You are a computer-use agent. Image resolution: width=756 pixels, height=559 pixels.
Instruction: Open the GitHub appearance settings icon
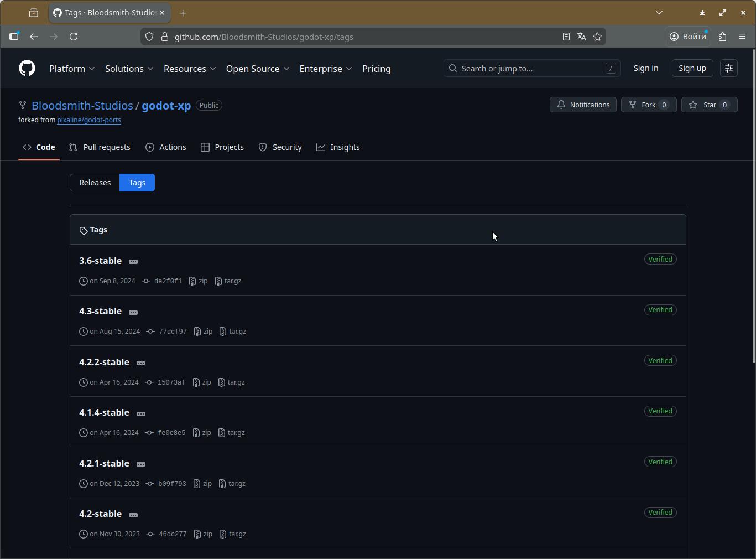pos(729,68)
